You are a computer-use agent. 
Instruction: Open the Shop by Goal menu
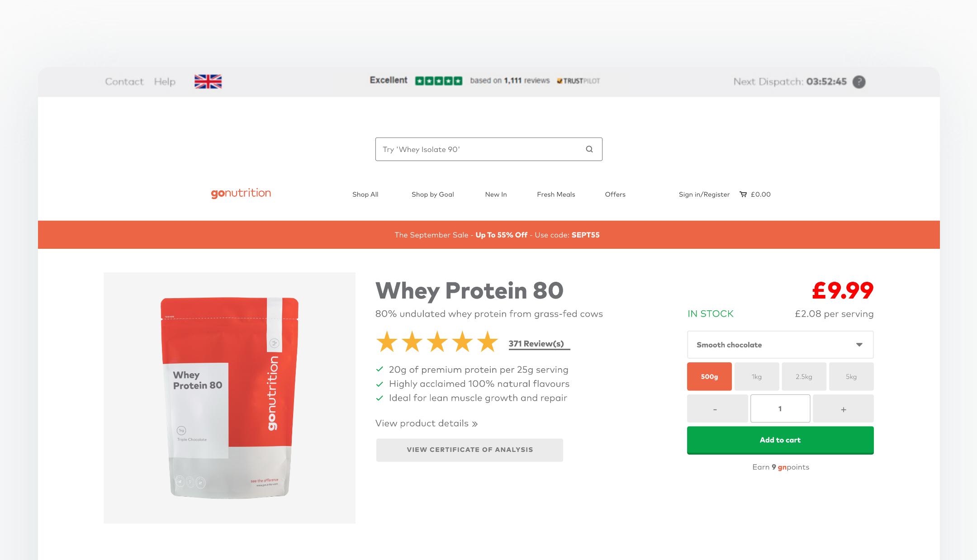point(432,195)
